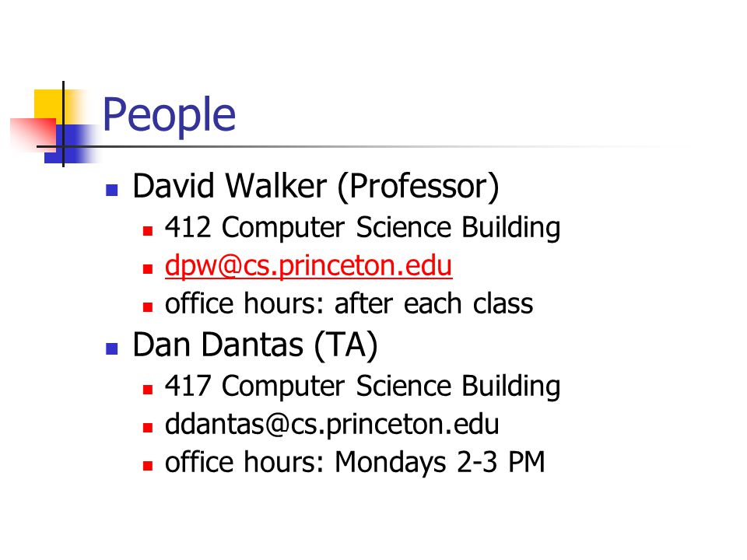This screenshot has width=747, height=560.
Task: Select the 417 Computer Science Building line
Action: pyautogui.click(x=363, y=386)
